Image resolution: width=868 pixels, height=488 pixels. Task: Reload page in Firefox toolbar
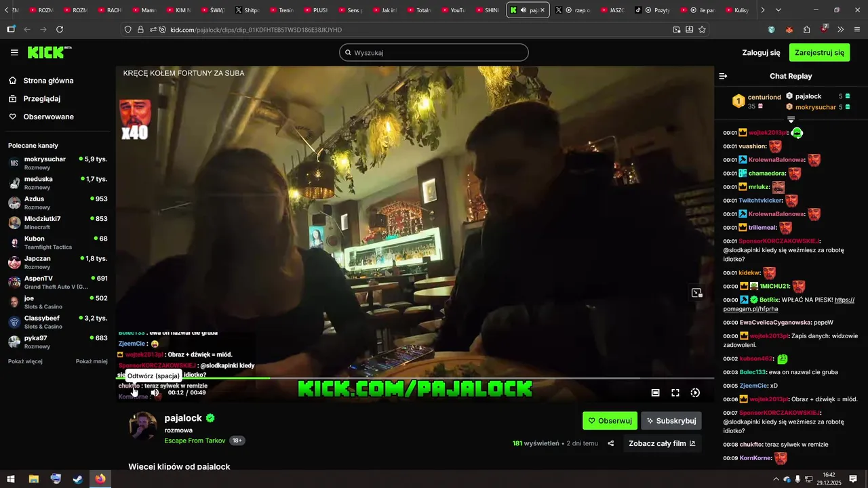point(60,29)
